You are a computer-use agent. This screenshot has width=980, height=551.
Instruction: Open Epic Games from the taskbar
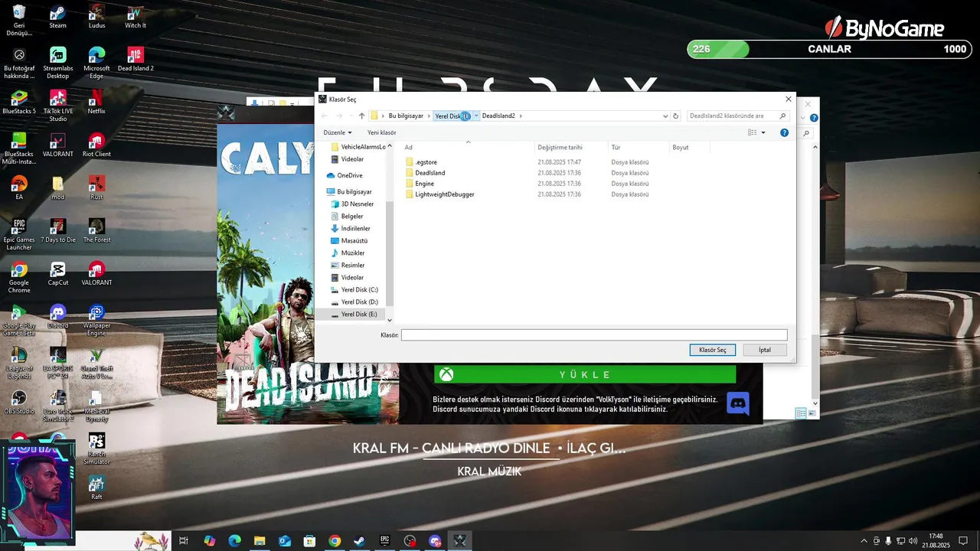384,540
